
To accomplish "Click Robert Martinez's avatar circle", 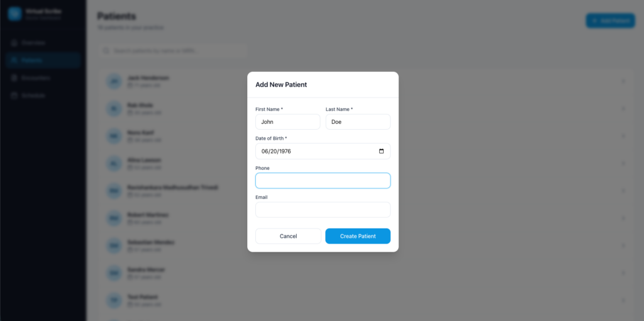I will pos(114,218).
